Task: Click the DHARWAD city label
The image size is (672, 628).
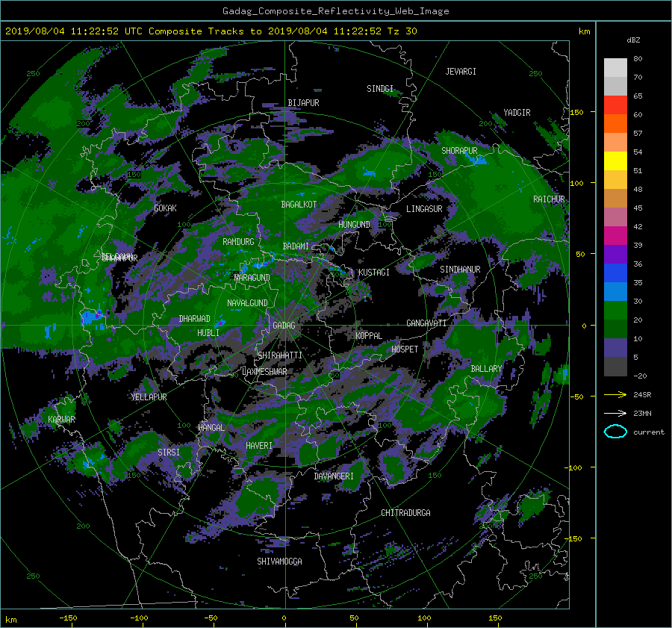Action: point(194,319)
